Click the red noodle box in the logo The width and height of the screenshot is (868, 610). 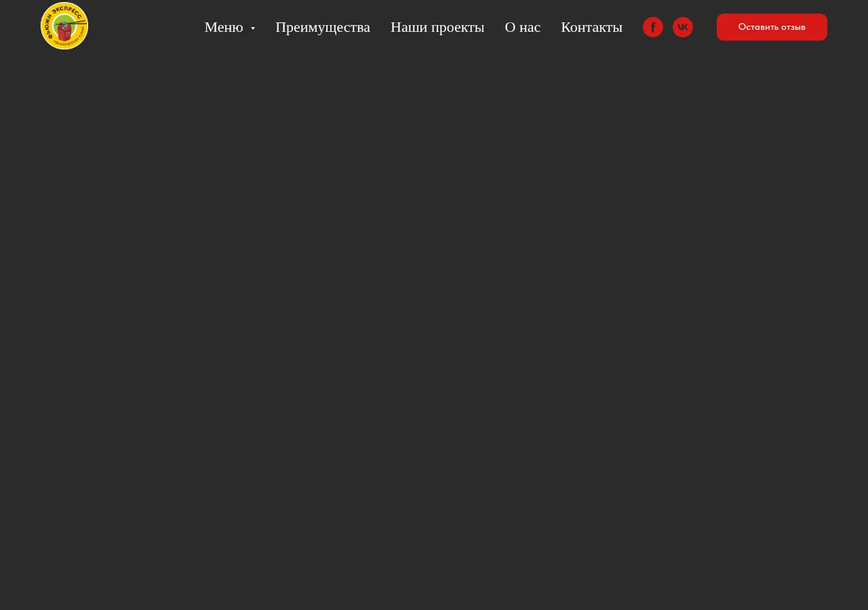tap(66, 30)
